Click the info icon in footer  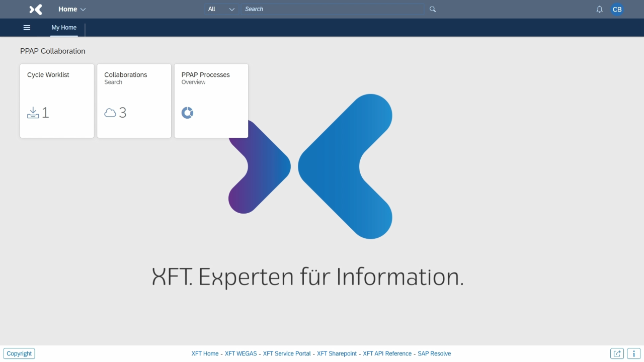click(634, 353)
